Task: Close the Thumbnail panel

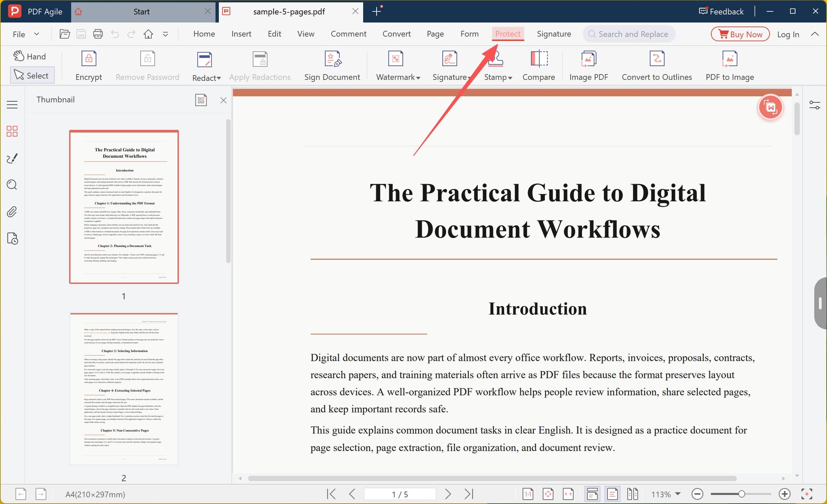Action: (223, 100)
